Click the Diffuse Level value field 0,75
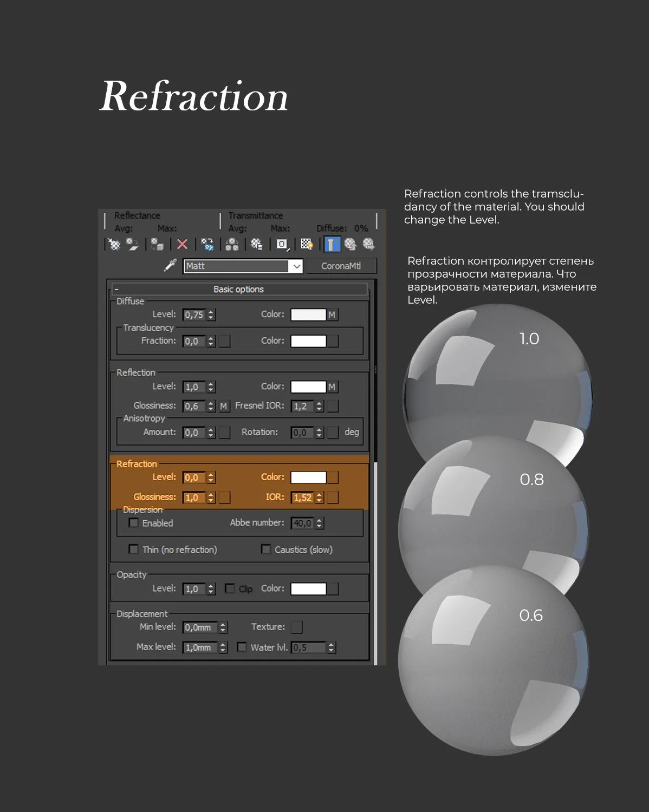The height and width of the screenshot is (812, 649). 194,315
